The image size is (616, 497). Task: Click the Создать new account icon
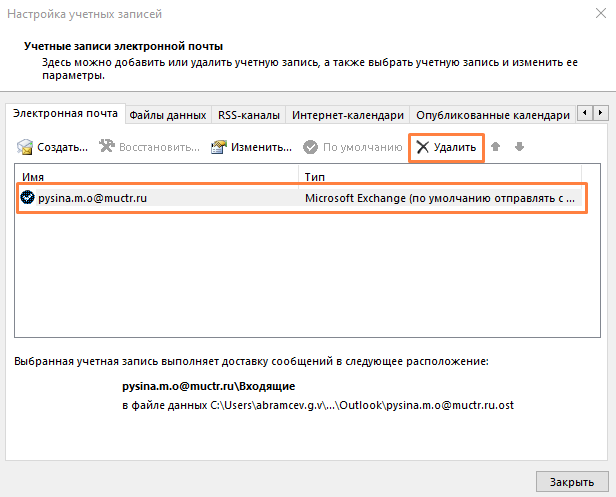click(x=26, y=147)
